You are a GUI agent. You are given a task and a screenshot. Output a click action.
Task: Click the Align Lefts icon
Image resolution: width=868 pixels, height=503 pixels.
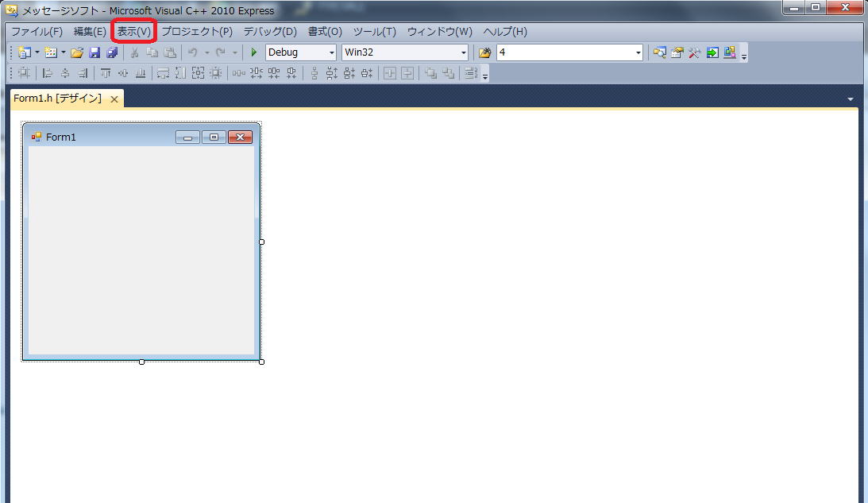[x=48, y=73]
